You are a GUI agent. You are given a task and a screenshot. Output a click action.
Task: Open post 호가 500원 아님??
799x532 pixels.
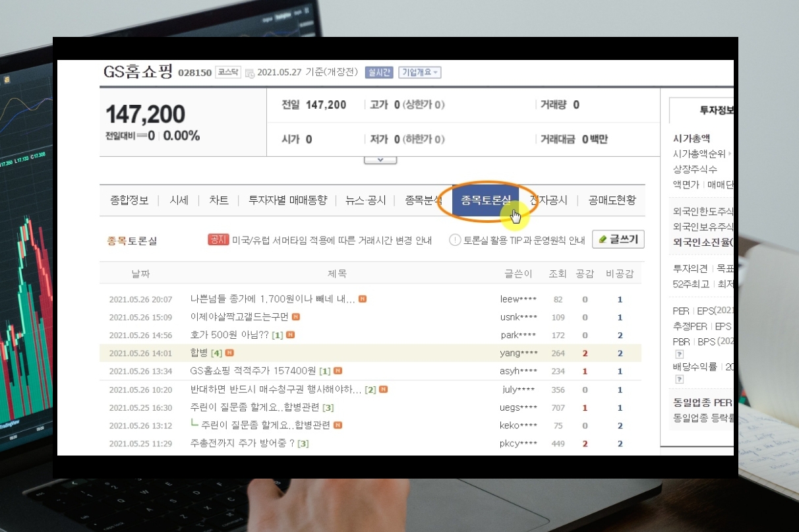[x=229, y=335]
